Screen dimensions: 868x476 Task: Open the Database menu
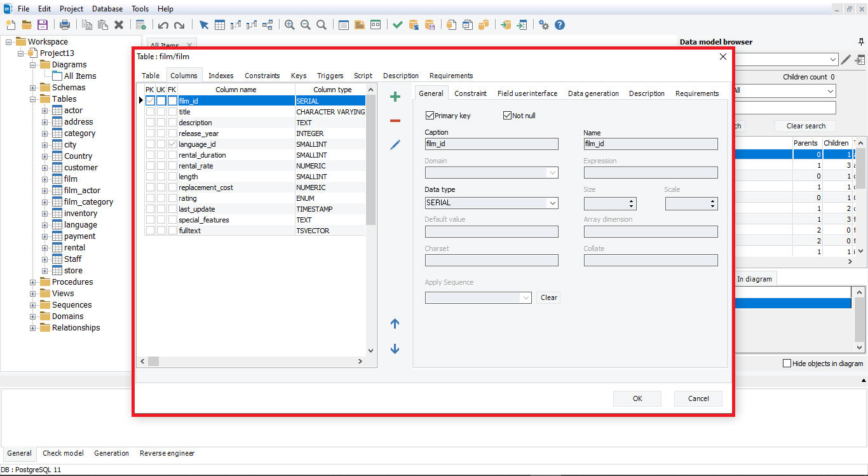pos(107,9)
